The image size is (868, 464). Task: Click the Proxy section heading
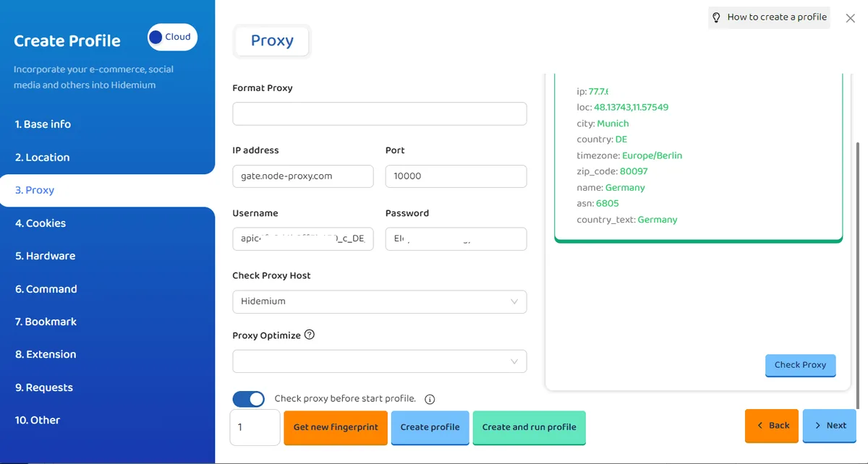click(x=272, y=41)
